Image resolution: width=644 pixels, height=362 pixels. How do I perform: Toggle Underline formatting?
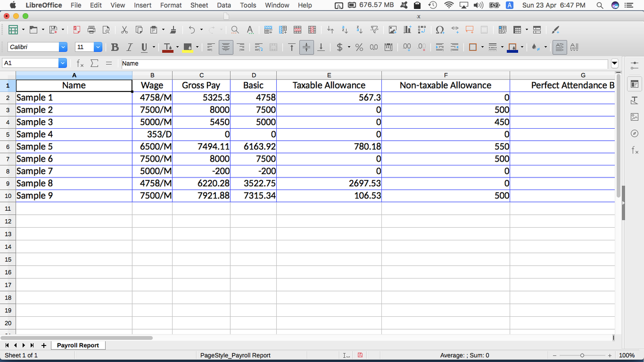click(144, 47)
